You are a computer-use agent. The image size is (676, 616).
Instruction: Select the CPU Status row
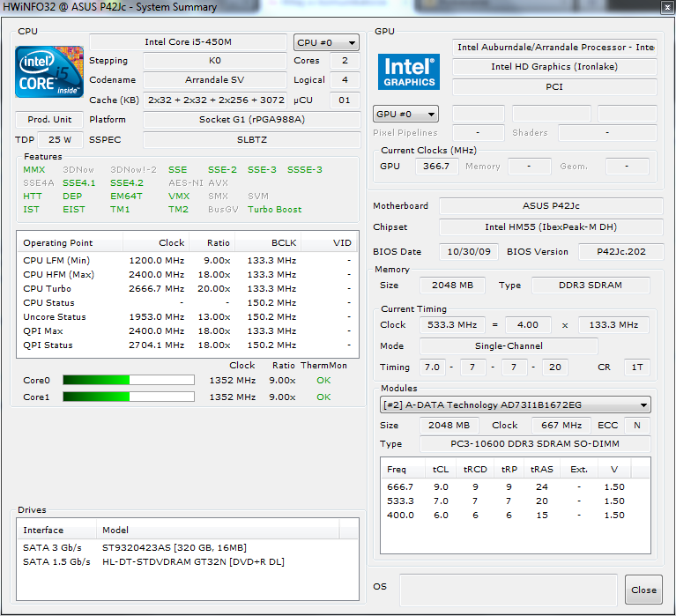[188, 302]
